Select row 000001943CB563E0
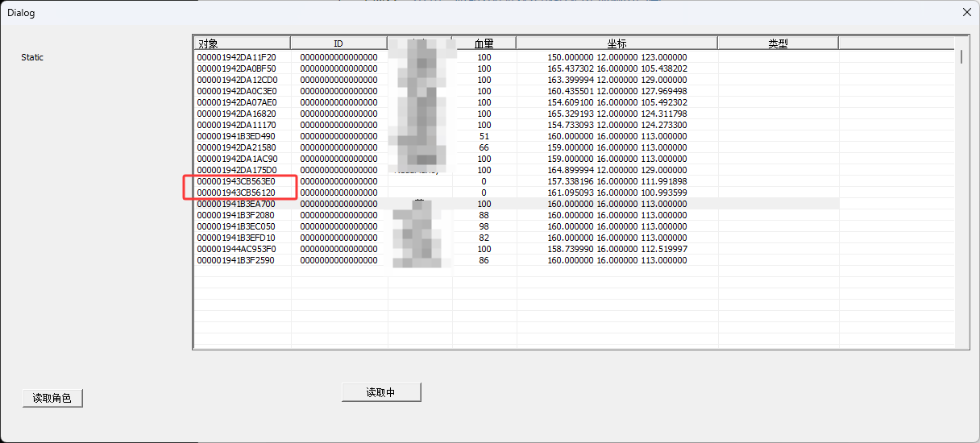Image resolution: width=980 pixels, height=443 pixels. tap(517, 181)
